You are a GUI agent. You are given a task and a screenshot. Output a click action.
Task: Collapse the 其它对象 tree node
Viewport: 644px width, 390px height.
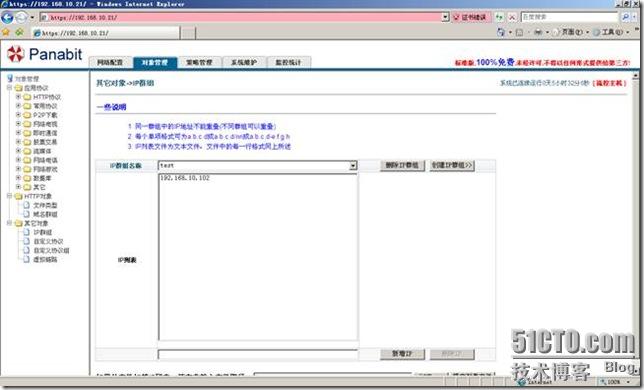coord(9,223)
